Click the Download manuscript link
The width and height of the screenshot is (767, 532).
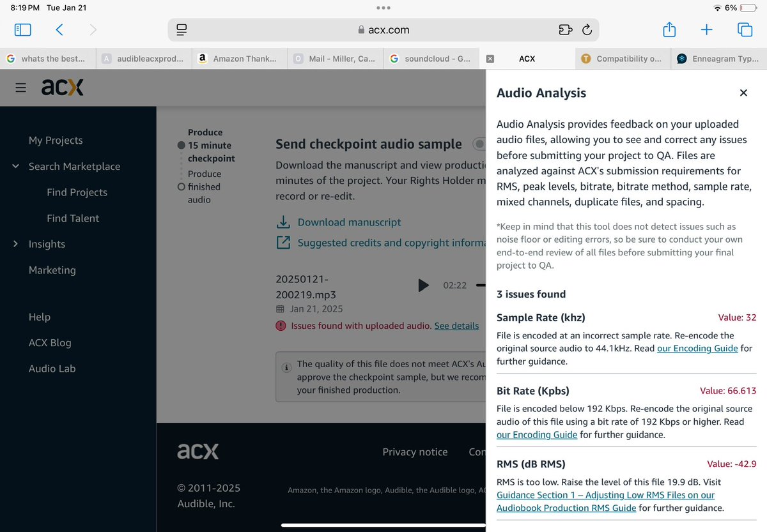click(x=350, y=222)
